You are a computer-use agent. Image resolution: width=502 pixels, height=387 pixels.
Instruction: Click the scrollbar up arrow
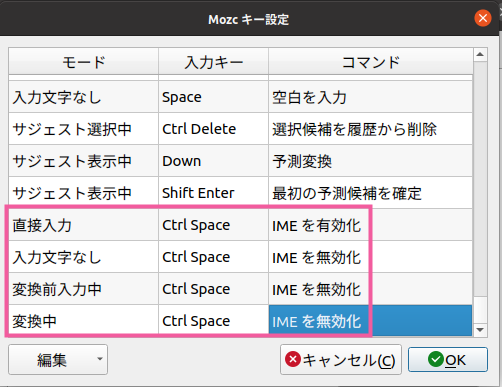[x=480, y=54]
